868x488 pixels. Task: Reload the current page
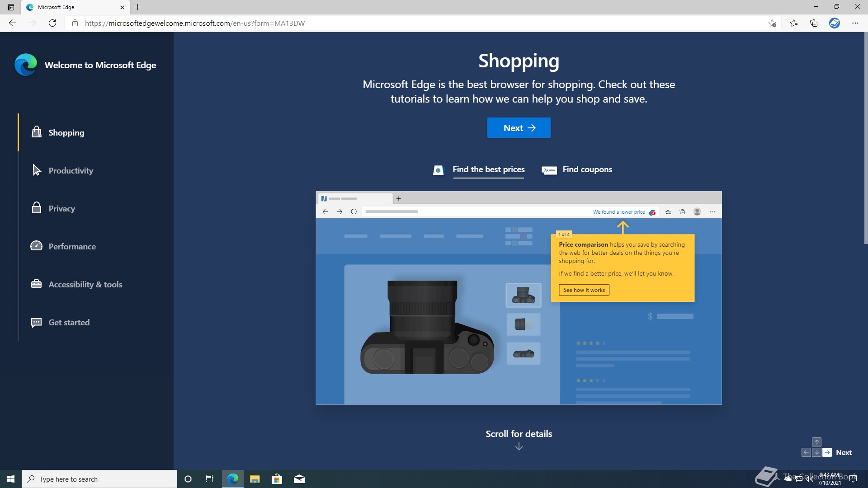click(52, 23)
